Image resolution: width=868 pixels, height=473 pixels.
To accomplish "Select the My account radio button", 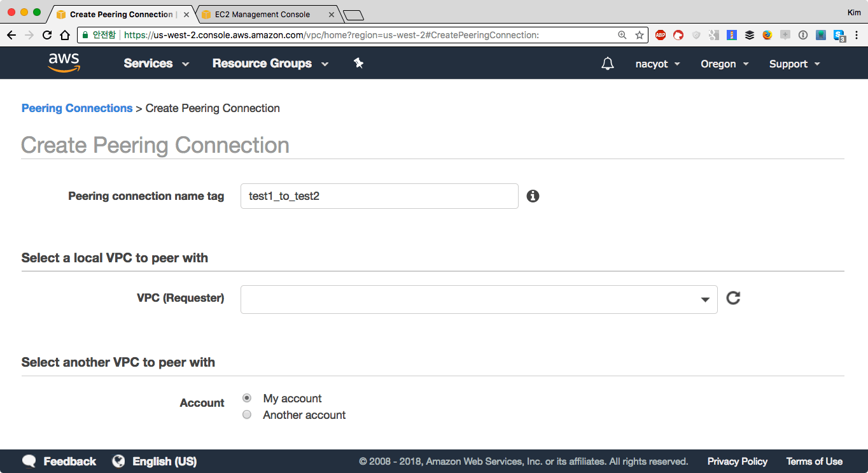I will (247, 399).
